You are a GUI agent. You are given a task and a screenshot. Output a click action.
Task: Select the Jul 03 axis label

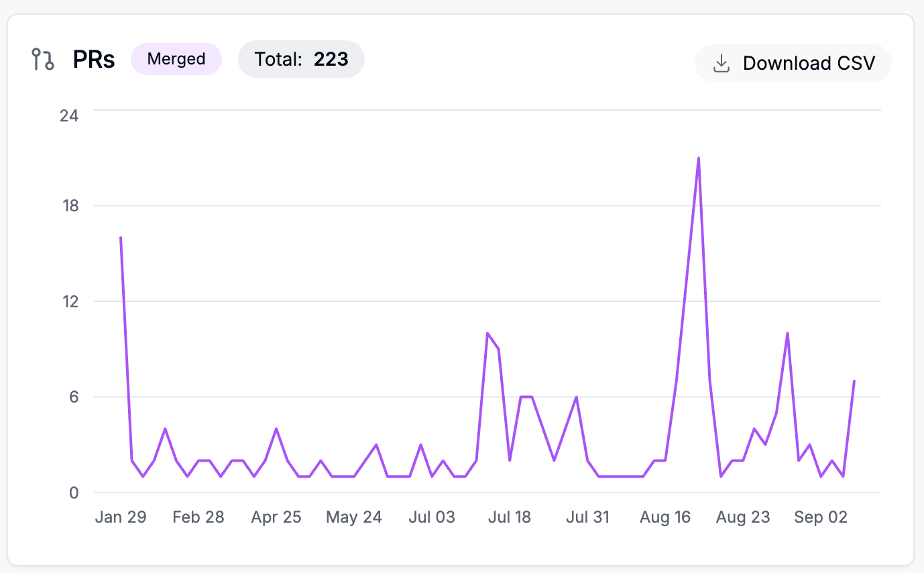click(432, 517)
